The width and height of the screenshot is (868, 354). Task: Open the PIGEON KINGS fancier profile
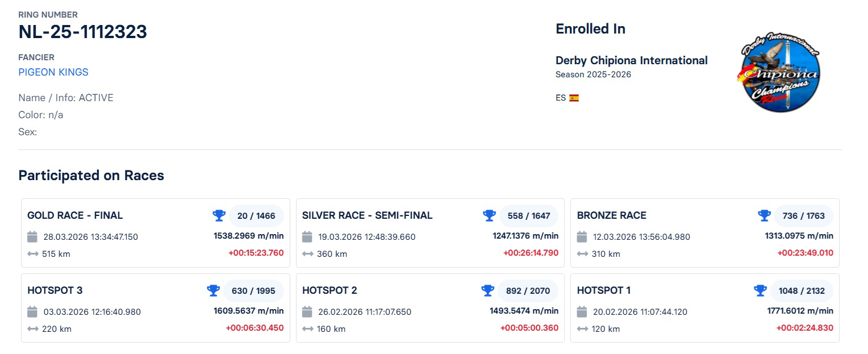[53, 72]
